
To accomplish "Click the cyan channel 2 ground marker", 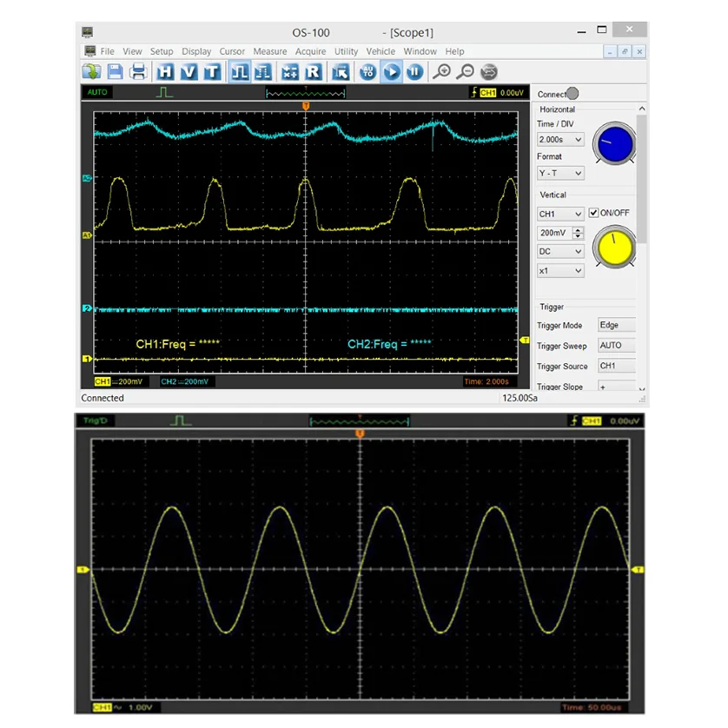I will (87, 308).
